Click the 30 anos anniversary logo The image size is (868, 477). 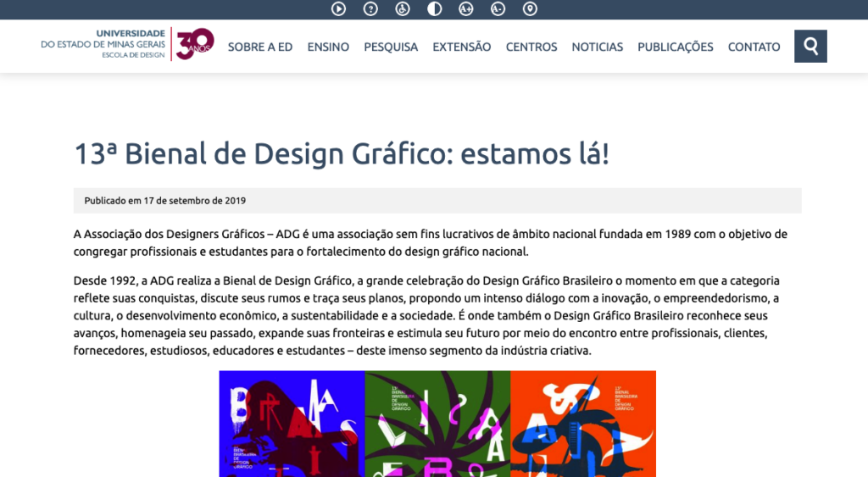point(195,44)
